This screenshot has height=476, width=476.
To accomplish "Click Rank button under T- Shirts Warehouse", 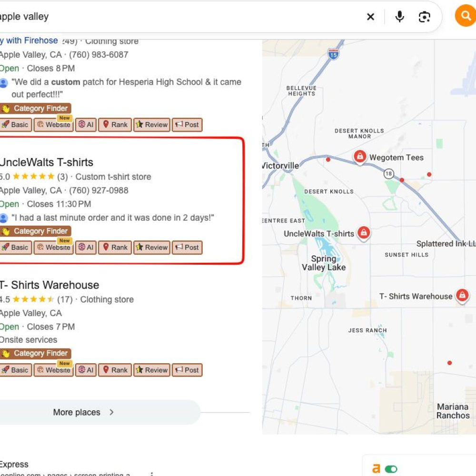I will click(115, 370).
